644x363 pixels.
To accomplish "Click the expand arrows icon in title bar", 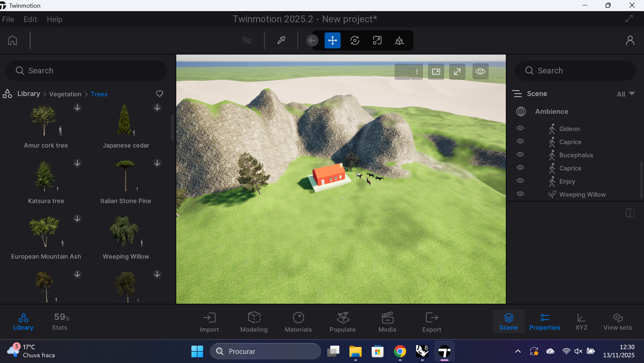I will [629, 19].
